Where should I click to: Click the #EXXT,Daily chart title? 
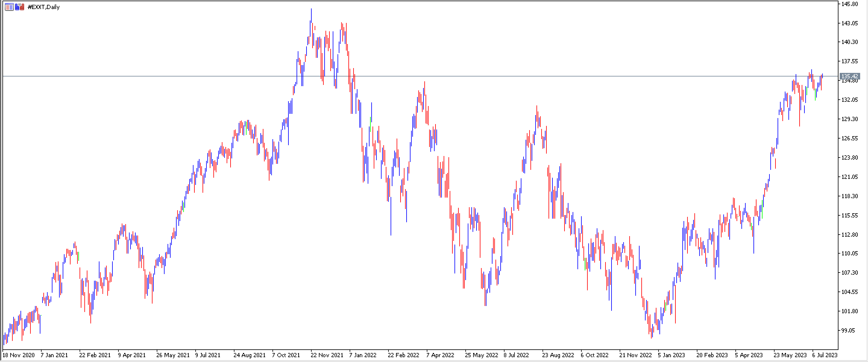coord(43,7)
